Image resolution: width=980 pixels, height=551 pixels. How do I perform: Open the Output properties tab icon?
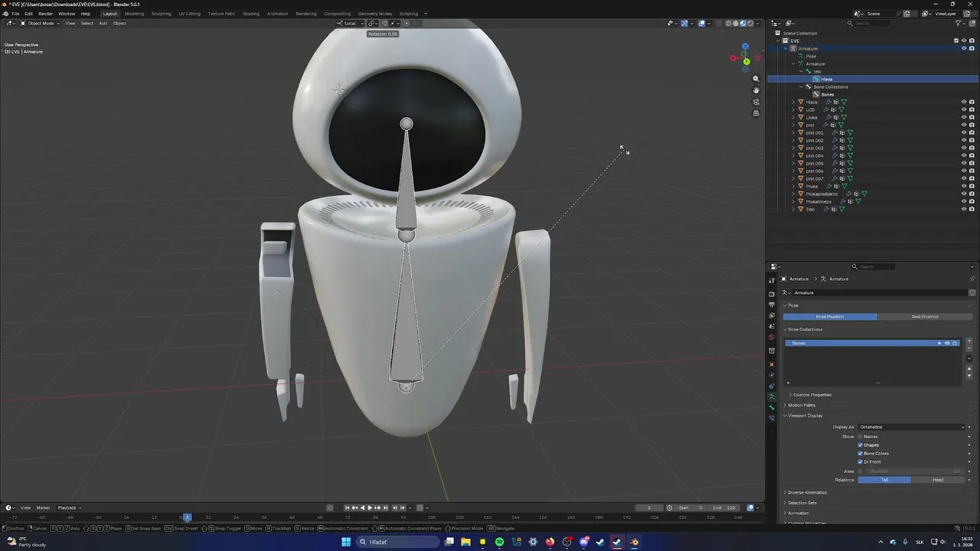coord(772,305)
